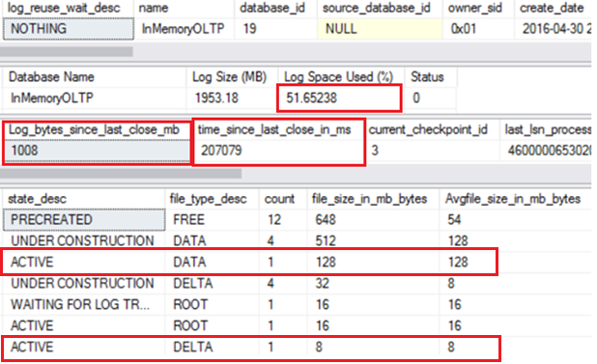Click the count value 12
Image resolution: width=597 pixels, height=364 pixels.
pyautogui.click(x=274, y=220)
